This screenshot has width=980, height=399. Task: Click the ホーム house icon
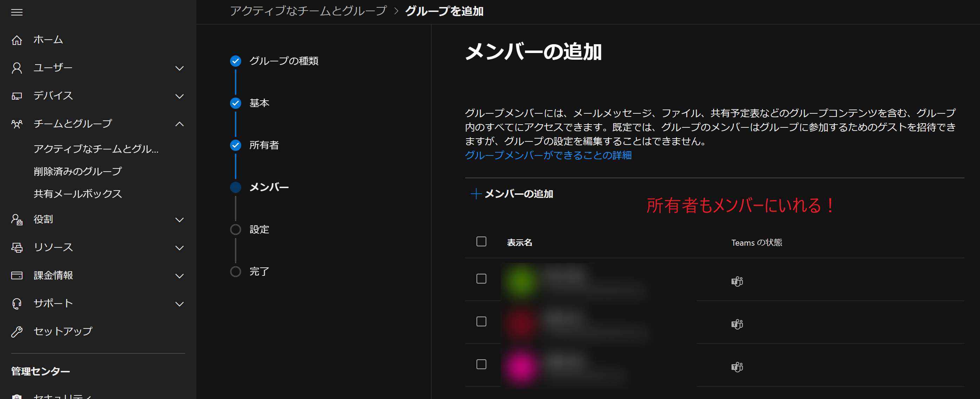17,40
